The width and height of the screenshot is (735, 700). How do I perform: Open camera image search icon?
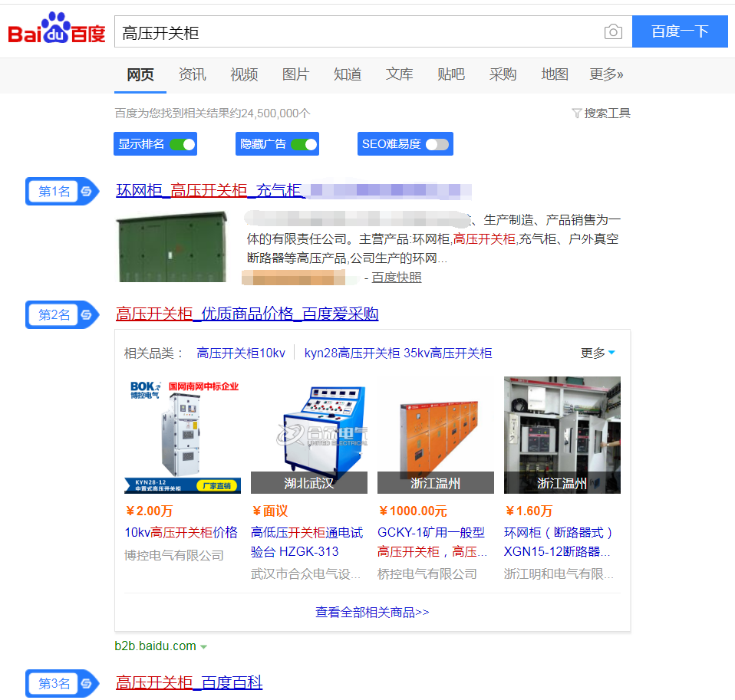(x=613, y=32)
